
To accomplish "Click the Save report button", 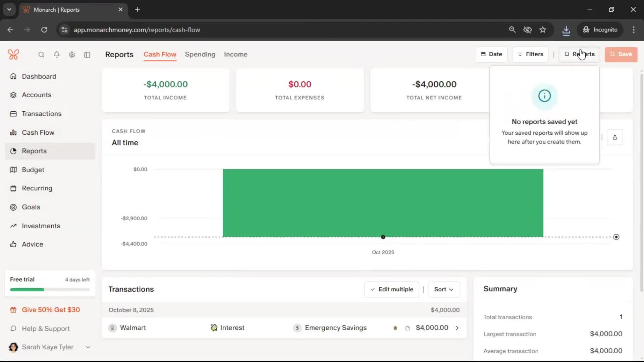I will [621, 54].
